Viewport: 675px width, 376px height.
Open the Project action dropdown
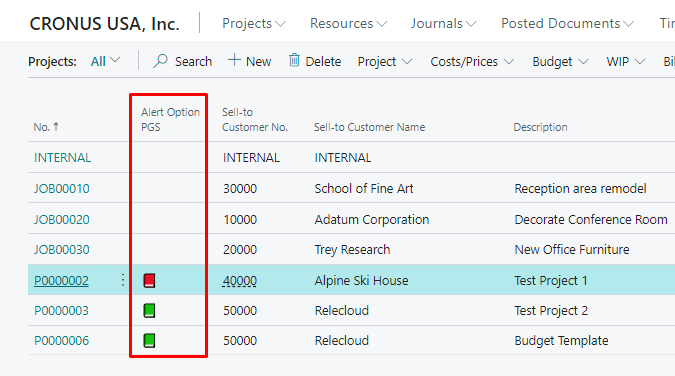point(384,62)
